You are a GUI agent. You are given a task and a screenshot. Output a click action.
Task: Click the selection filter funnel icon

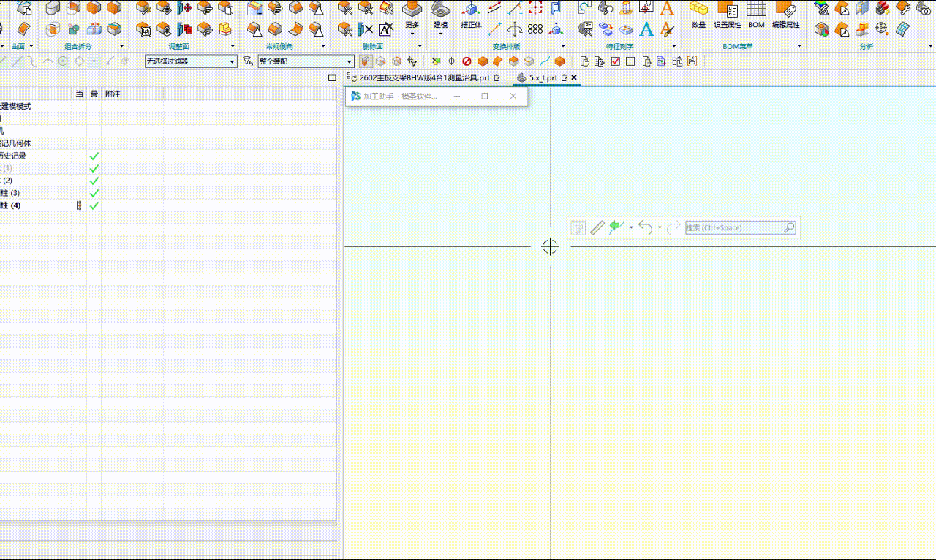[247, 61]
